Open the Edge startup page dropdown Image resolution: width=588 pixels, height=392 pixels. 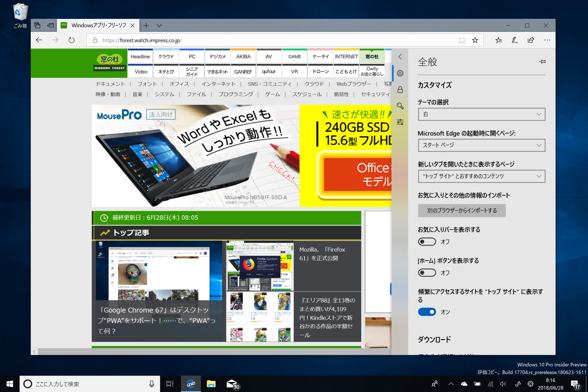click(481, 145)
